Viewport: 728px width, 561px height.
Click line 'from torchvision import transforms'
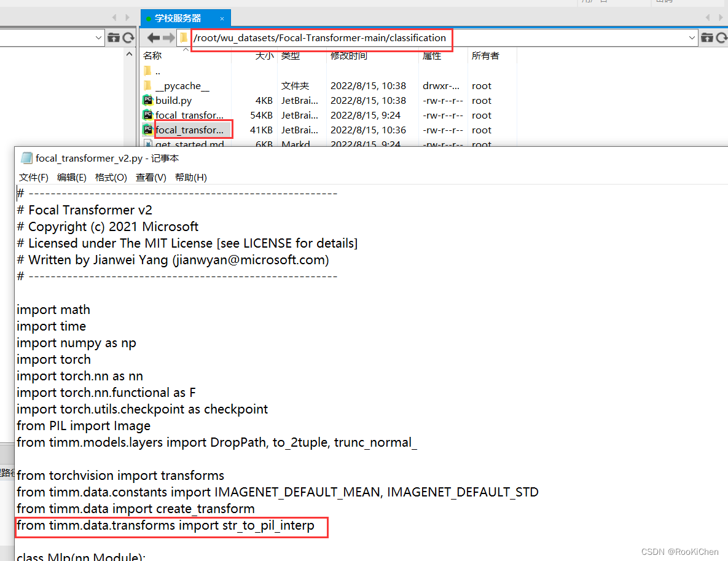120,476
